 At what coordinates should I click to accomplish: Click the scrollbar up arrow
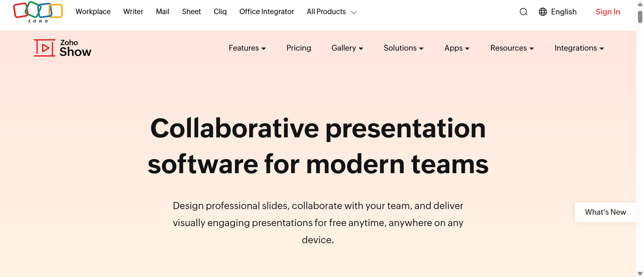640,4
